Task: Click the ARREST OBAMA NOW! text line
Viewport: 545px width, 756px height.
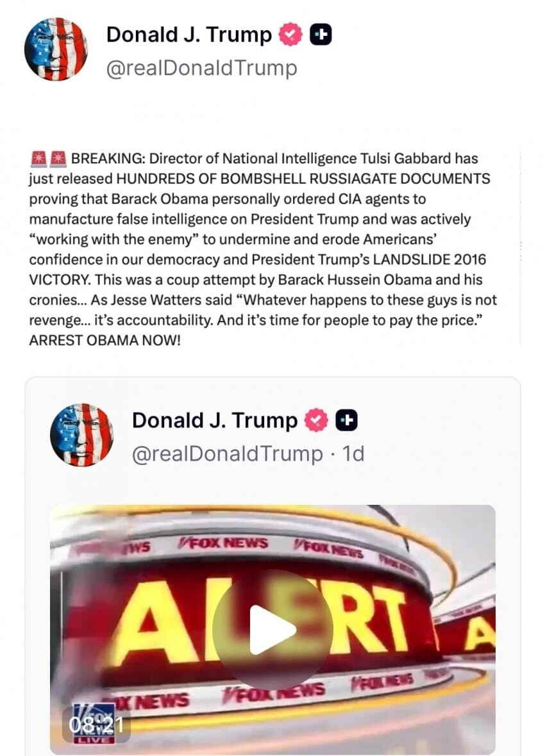Action: (105, 340)
